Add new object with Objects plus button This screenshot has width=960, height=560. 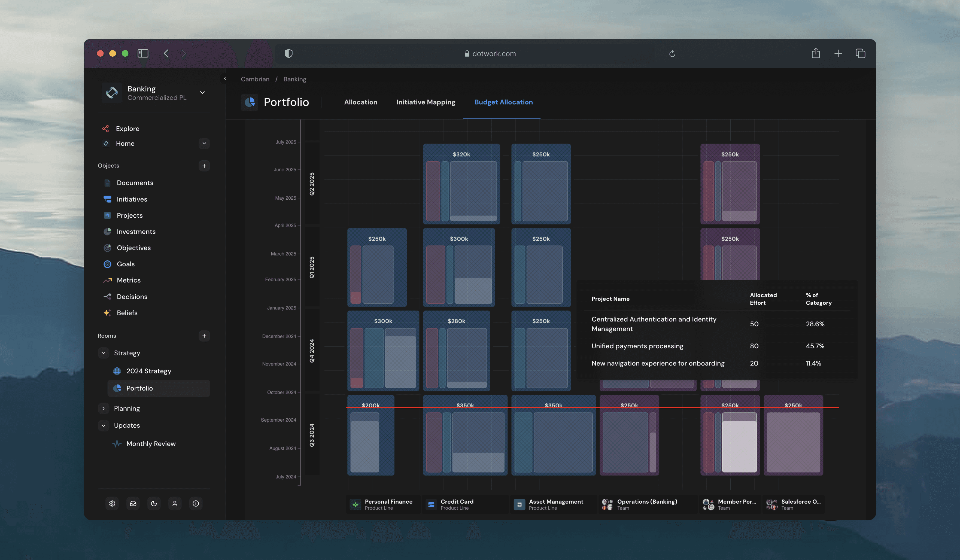(x=204, y=166)
